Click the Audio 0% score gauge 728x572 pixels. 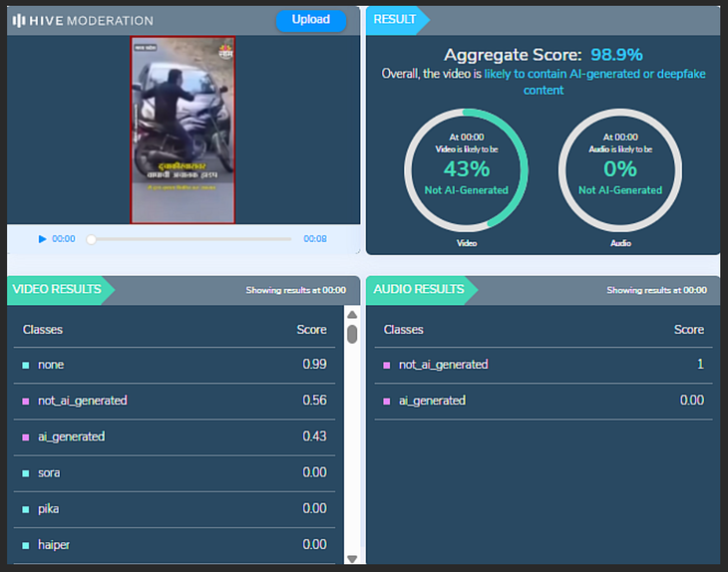tap(620, 169)
